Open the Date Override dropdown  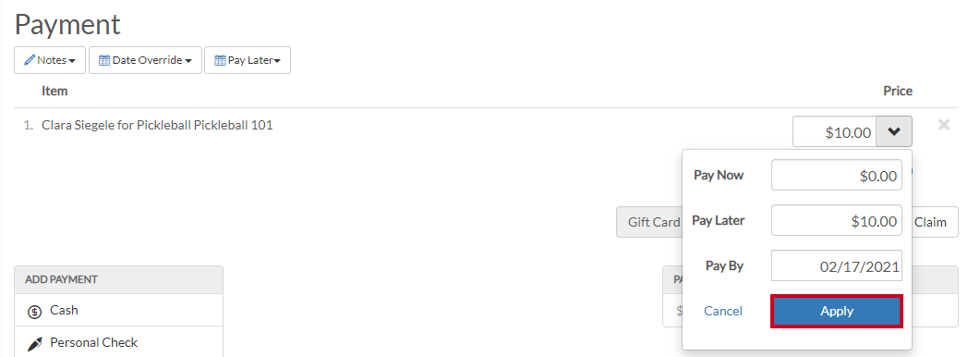(146, 60)
